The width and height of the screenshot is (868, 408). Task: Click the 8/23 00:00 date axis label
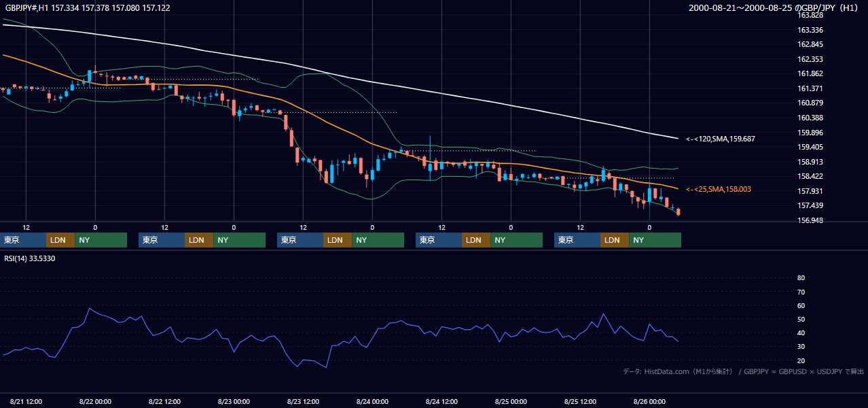234,402
